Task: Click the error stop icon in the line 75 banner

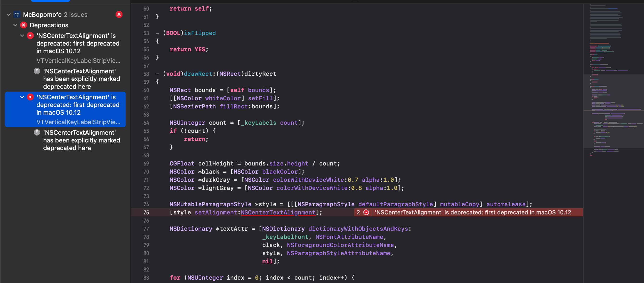Action: tap(366, 212)
